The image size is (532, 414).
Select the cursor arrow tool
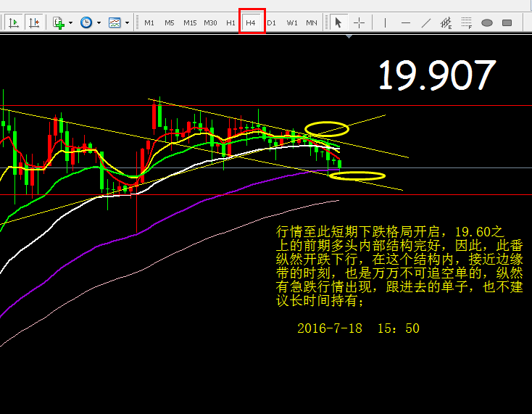(x=338, y=22)
